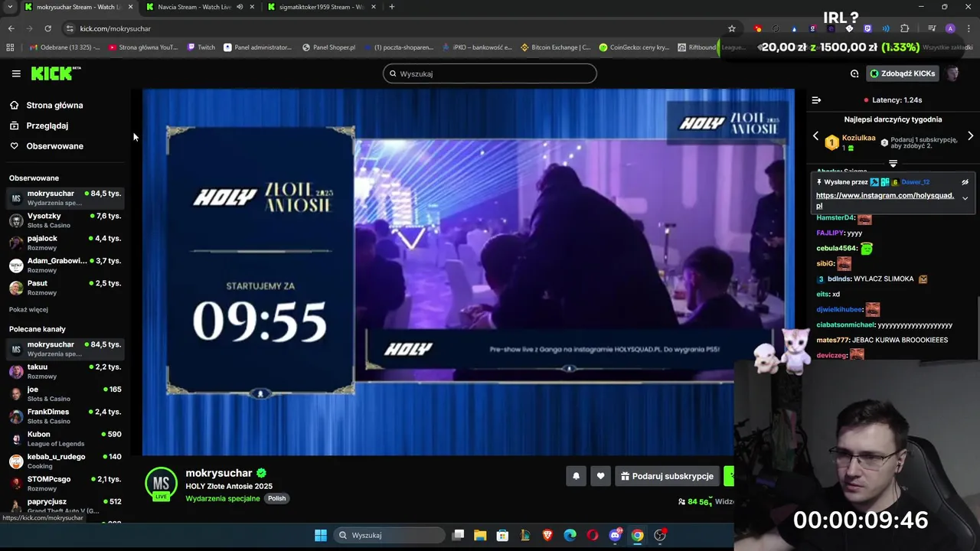Click the Zdobądź KICKs button
This screenshot has height=551, width=980.
(902, 73)
